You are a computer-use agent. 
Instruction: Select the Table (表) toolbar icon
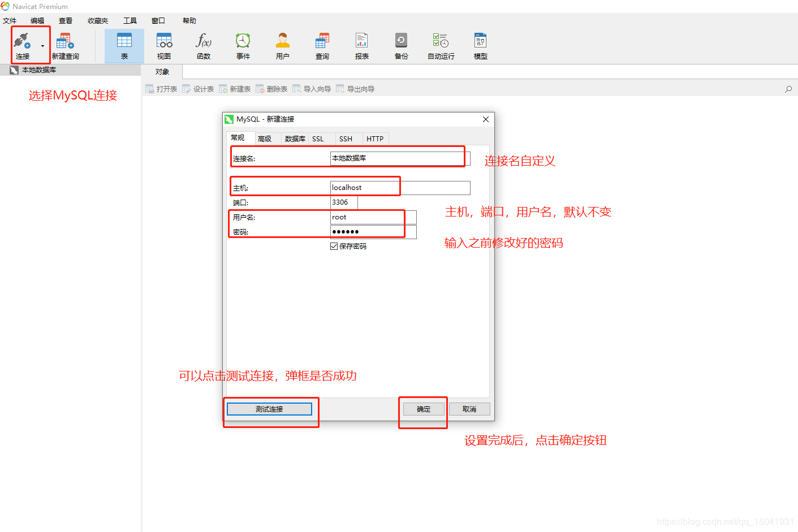coord(124,46)
